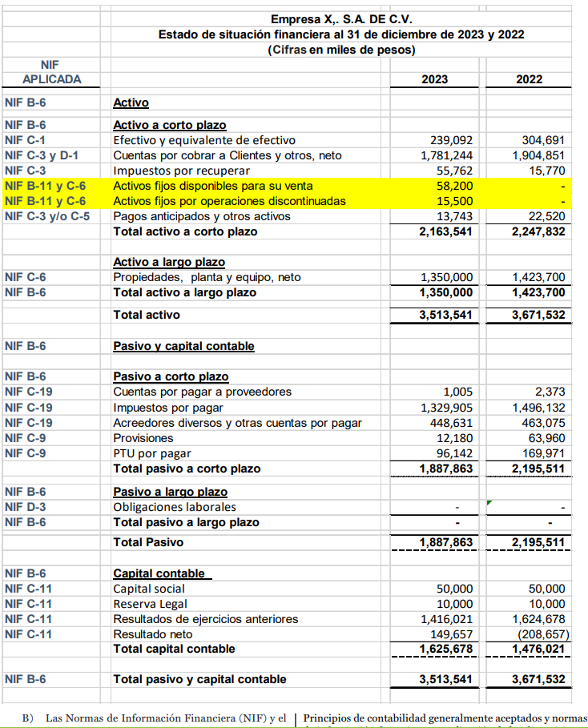Viewport: 588px width, 728px height.
Task: Select the value 1,423,700 in Propiedades row
Action: [x=539, y=278]
